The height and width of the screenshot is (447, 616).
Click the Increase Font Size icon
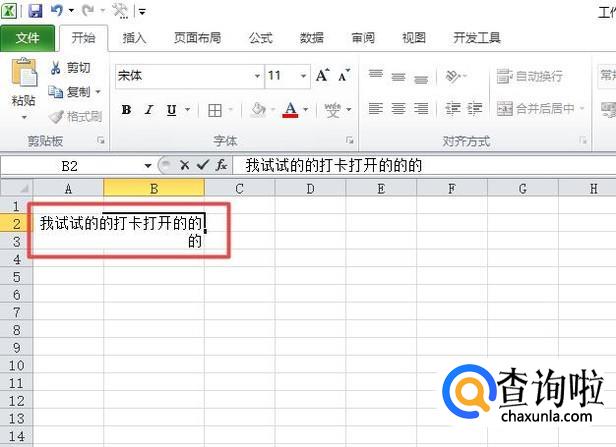322,76
